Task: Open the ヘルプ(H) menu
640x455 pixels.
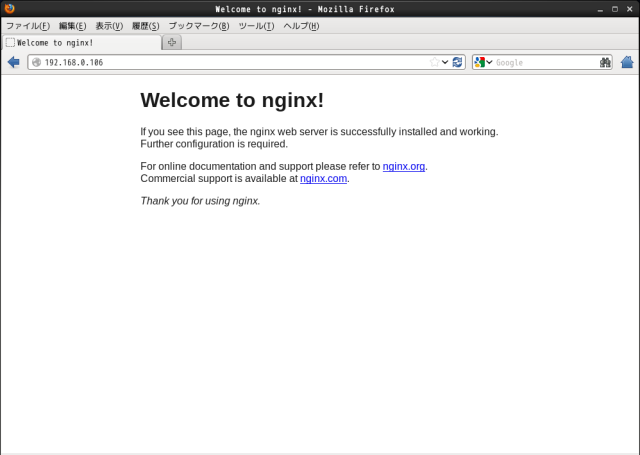Action: pyautogui.click(x=301, y=26)
